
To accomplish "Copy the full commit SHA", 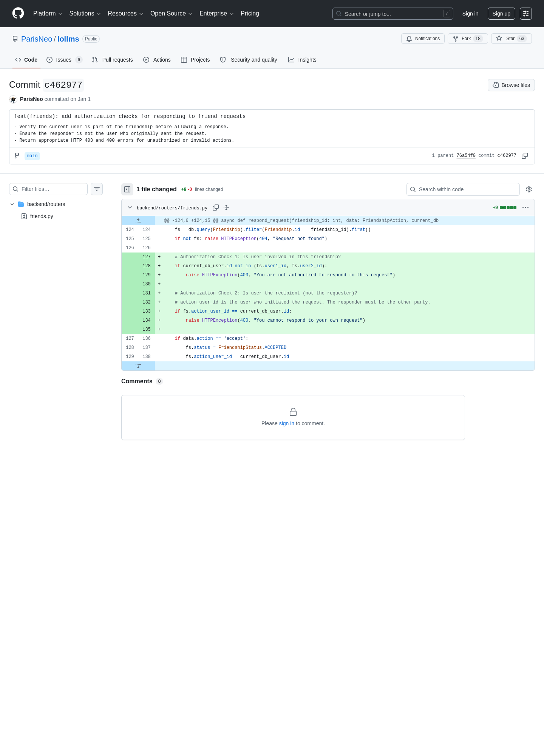I will coord(525,156).
